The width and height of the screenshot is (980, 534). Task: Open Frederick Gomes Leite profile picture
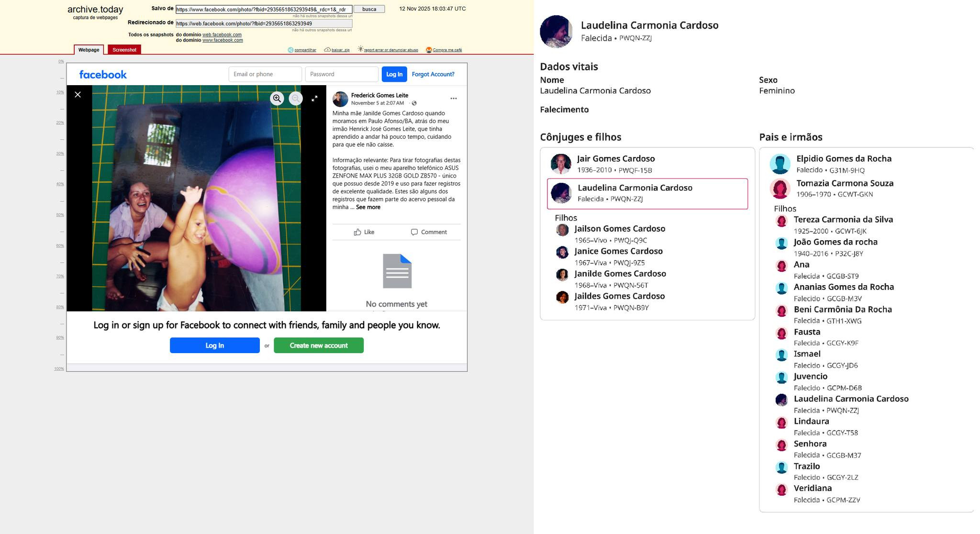pos(340,99)
